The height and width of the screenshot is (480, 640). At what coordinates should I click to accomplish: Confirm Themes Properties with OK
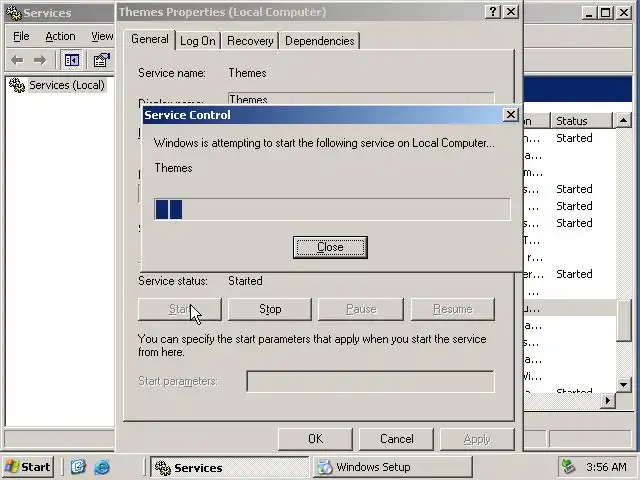tap(316, 439)
